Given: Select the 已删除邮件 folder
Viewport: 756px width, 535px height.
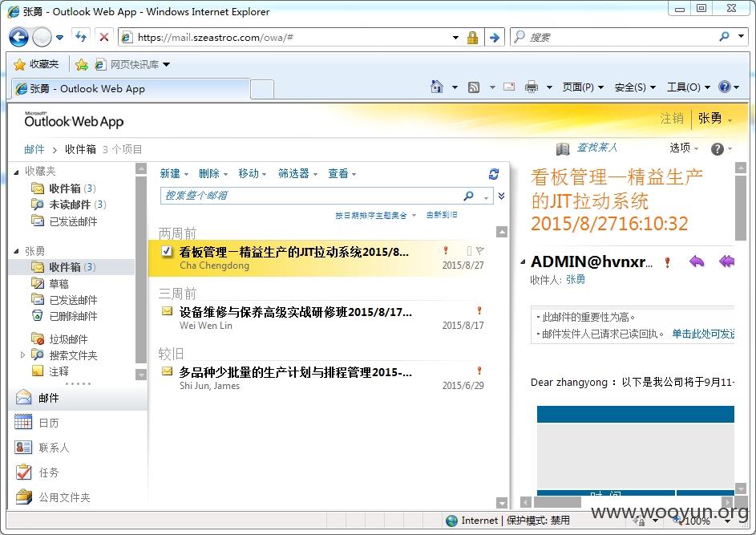Looking at the screenshot, I should [x=73, y=316].
